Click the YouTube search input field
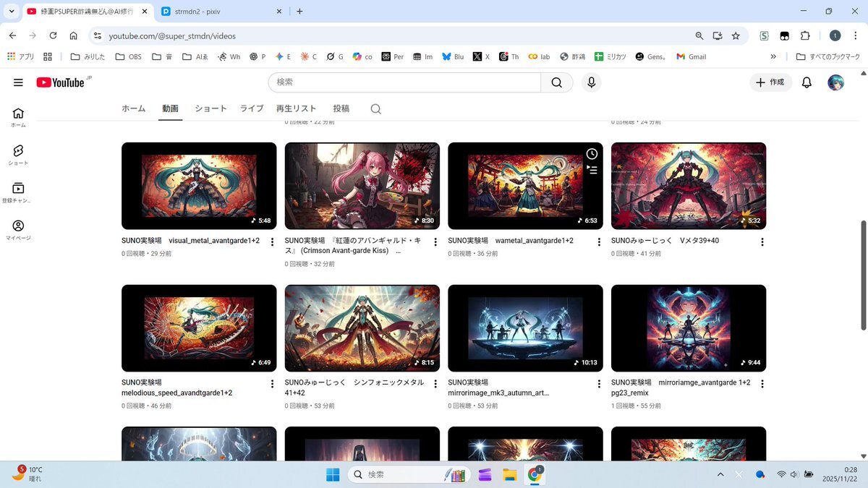Image resolution: width=868 pixels, height=488 pixels. tap(405, 82)
